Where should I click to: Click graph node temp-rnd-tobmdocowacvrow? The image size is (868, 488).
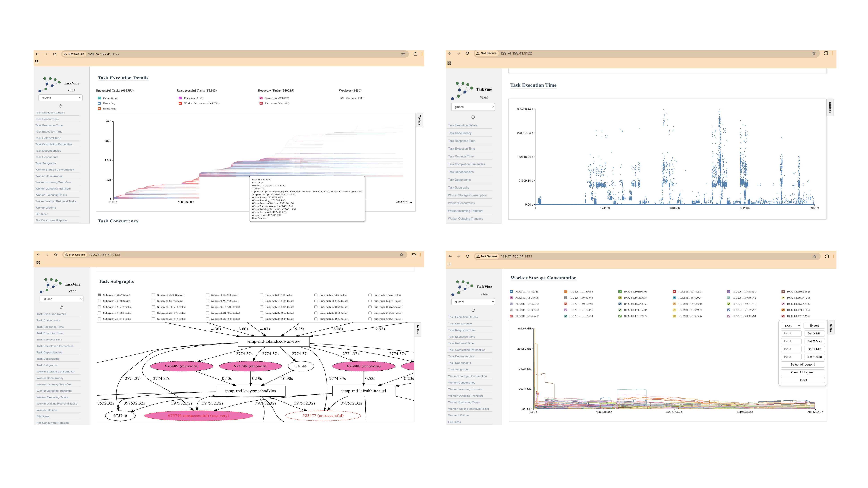[274, 341]
